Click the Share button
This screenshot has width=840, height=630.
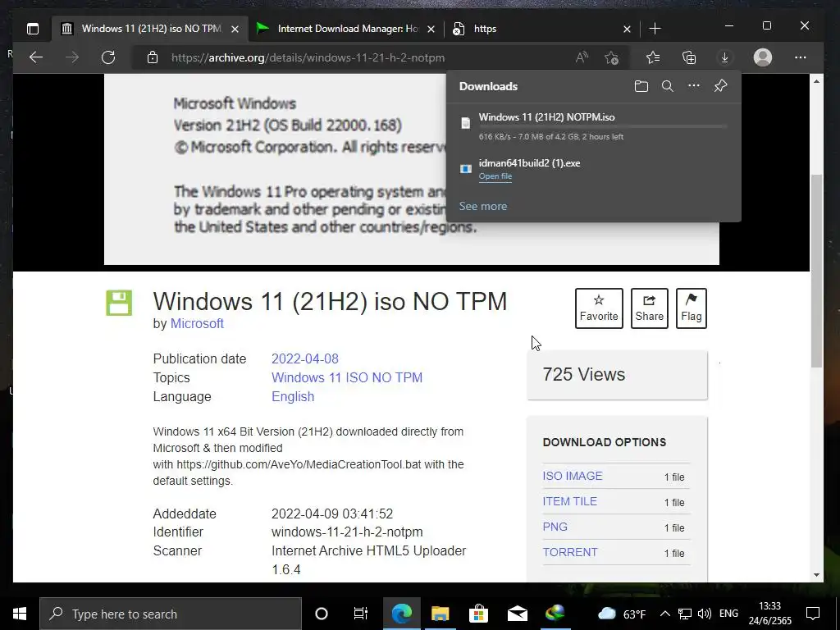(x=650, y=308)
